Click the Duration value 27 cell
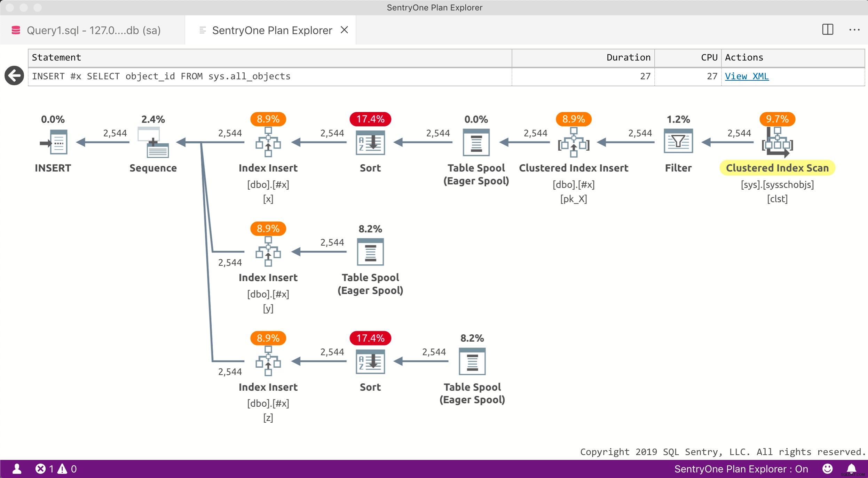Viewport: 868px width, 478px height. coord(583,77)
